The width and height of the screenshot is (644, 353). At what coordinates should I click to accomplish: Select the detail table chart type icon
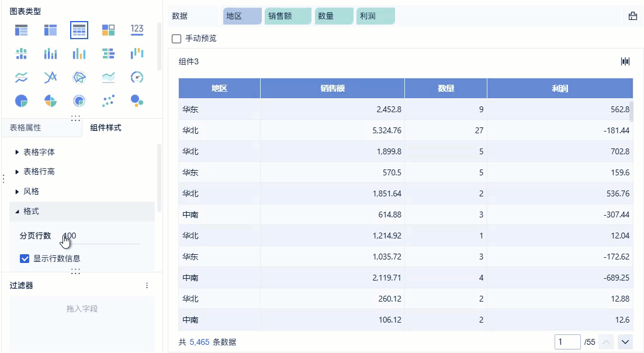click(x=79, y=30)
